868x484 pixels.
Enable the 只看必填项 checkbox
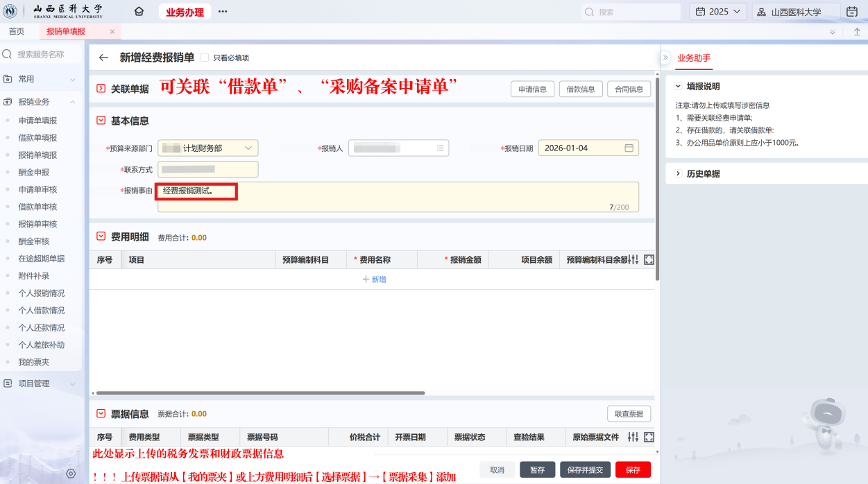pos(205,58)
